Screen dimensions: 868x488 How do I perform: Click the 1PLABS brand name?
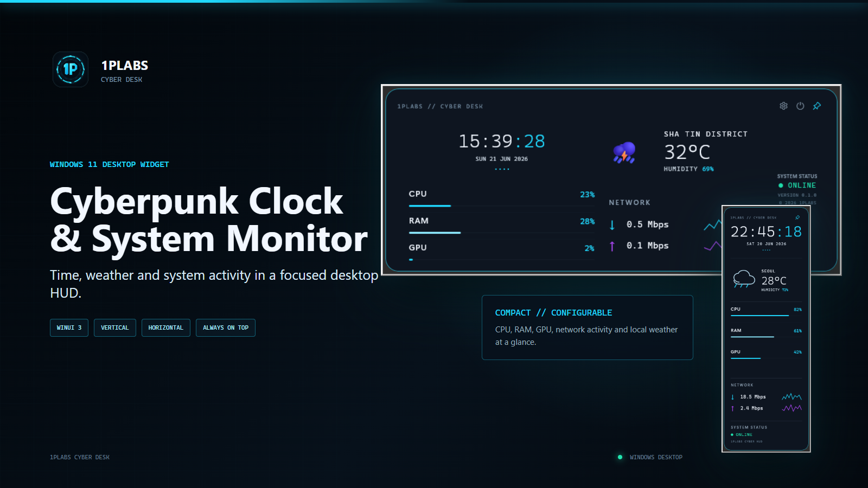[125, 66]
